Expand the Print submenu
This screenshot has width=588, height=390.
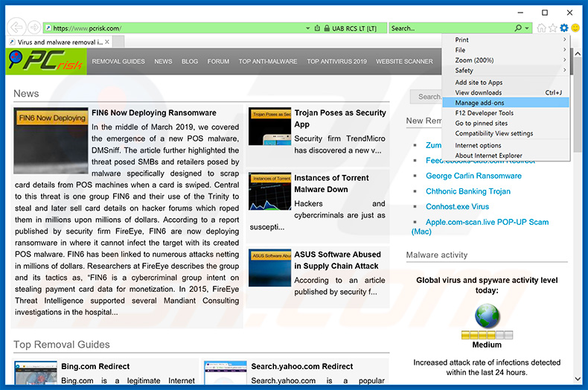506,39
